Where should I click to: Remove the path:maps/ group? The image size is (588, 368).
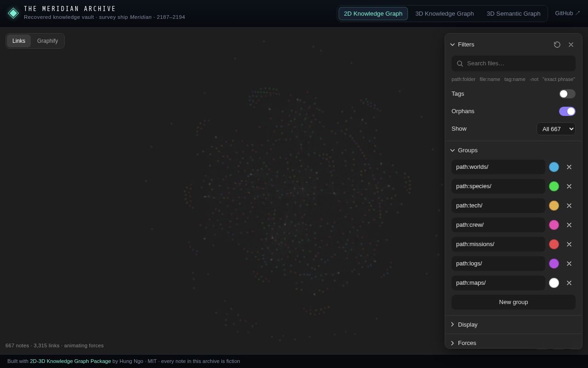click(569, 283)
